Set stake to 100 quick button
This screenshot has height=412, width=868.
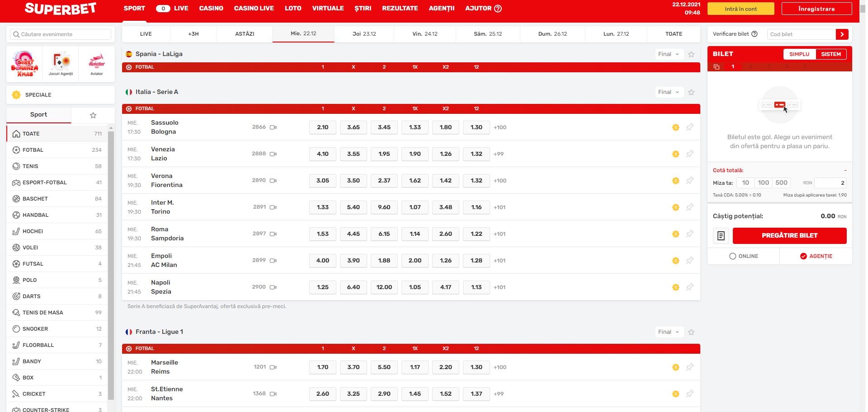tap(764, 183)
